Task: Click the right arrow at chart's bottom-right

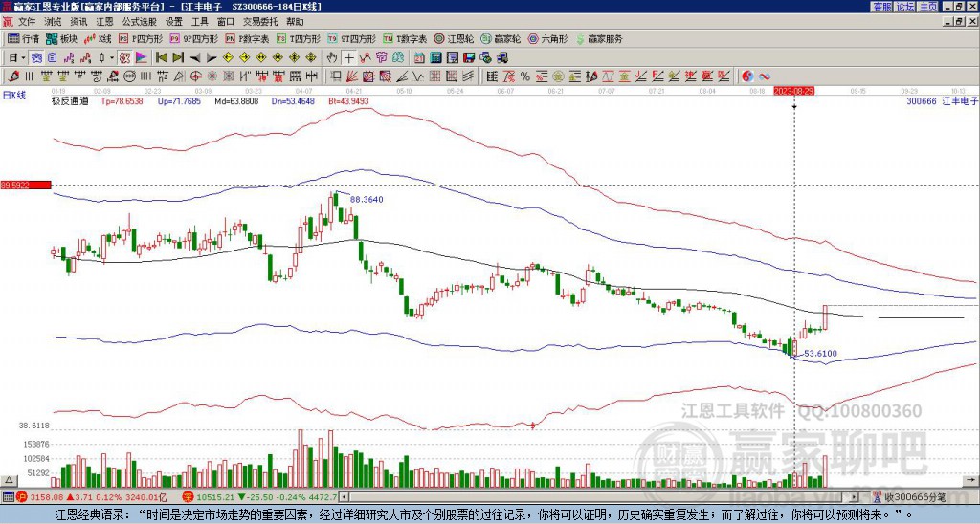Action: click(x=972, y=480)
